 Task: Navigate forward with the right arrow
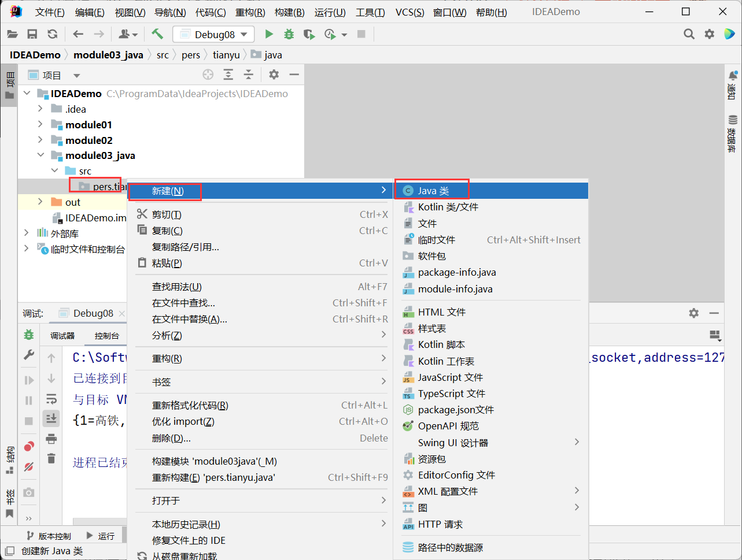tap(99, 35)
